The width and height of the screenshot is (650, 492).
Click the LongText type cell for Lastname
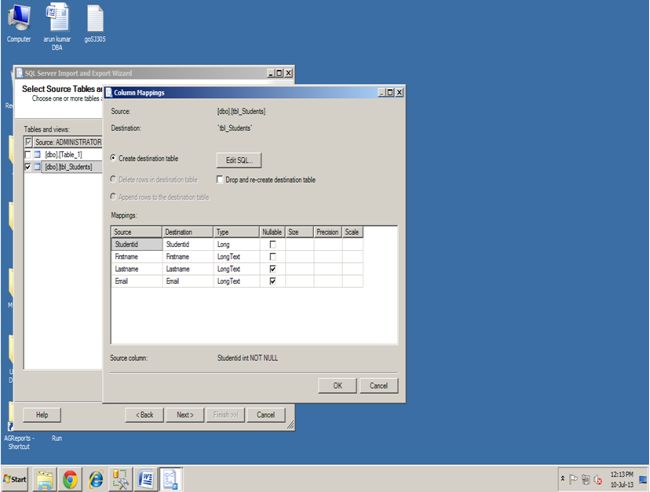[x=237, y=269]
